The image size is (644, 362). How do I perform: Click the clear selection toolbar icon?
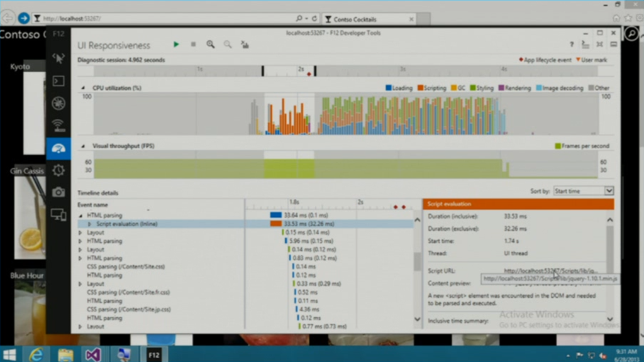pyautogui.click(x=245, y=45)
